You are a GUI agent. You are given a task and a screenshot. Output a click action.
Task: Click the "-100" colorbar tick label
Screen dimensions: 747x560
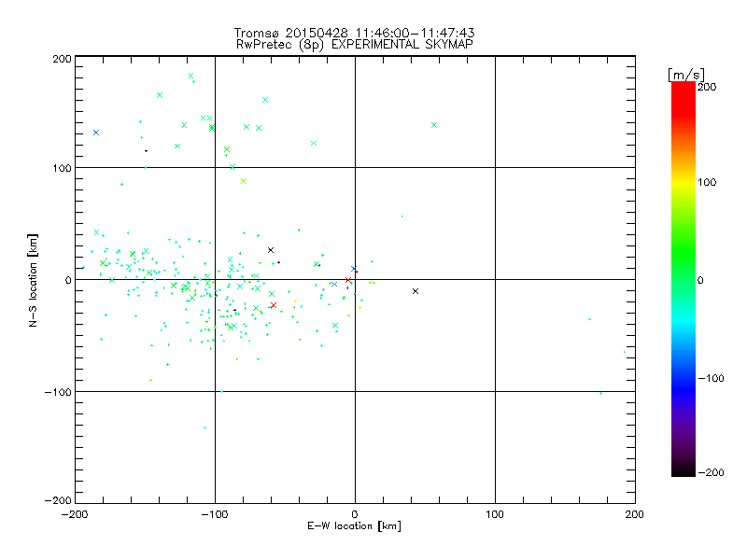click(713, 378)
